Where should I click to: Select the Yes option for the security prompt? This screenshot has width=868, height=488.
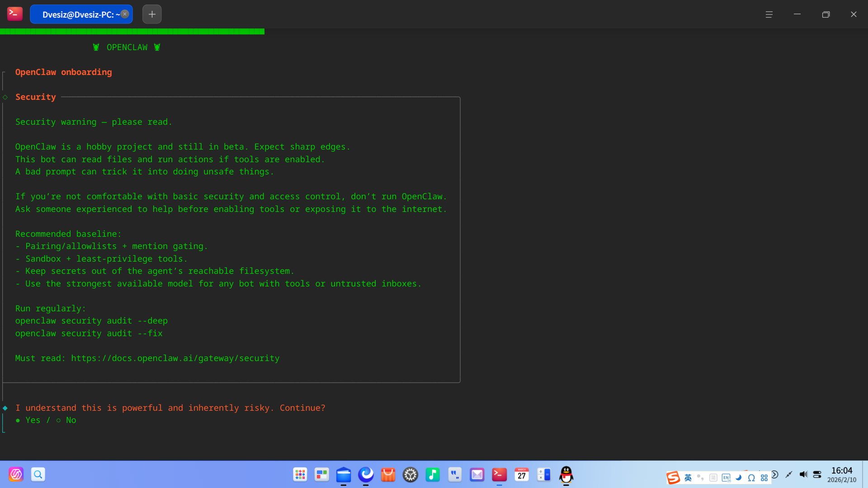pos(33,420)
